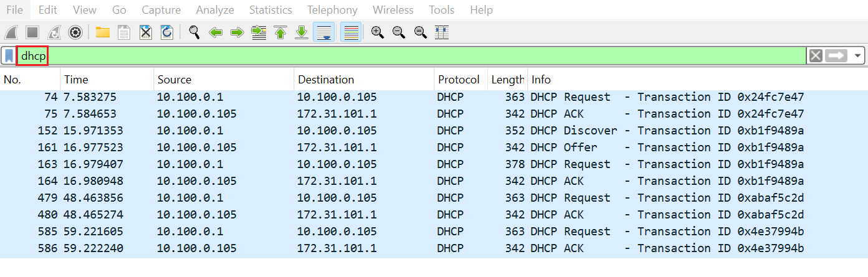This screenshot has height=277, width=868.
Task: Expand the display filter history dropdown
Action: [x=859, y=56]
